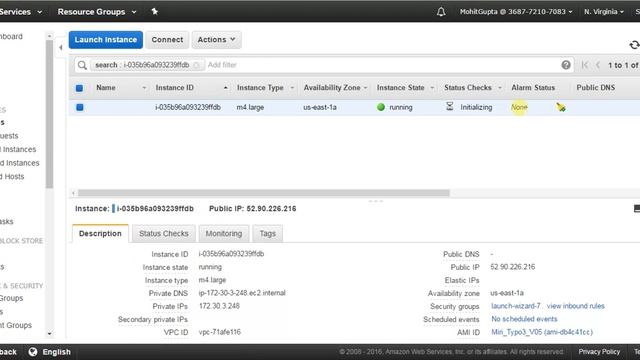Open the Privacy Policy link
640x360 pixels.
click(599, 351)
